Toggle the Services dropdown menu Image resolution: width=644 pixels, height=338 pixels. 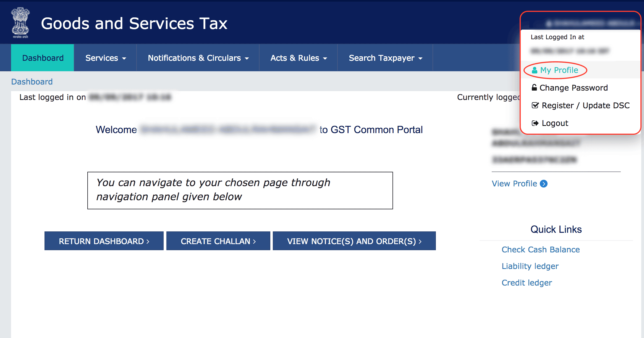(x=105, y=57)
